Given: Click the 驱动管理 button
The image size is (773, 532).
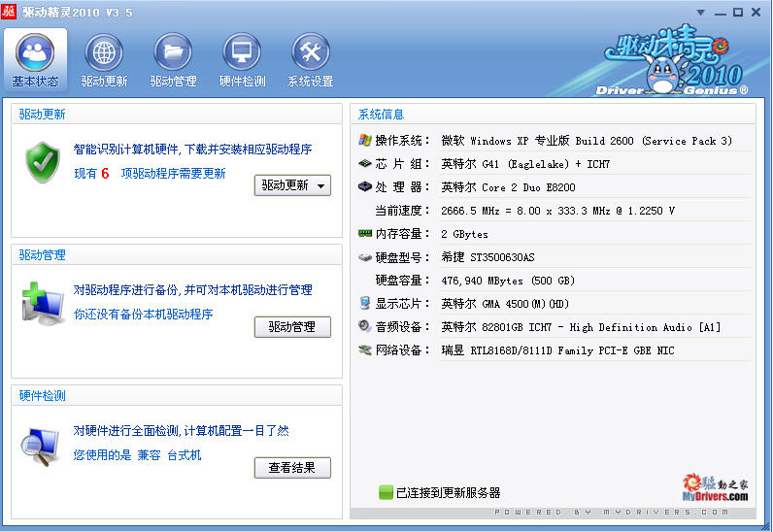Looking at the screenshot, I should pos(292,327).
